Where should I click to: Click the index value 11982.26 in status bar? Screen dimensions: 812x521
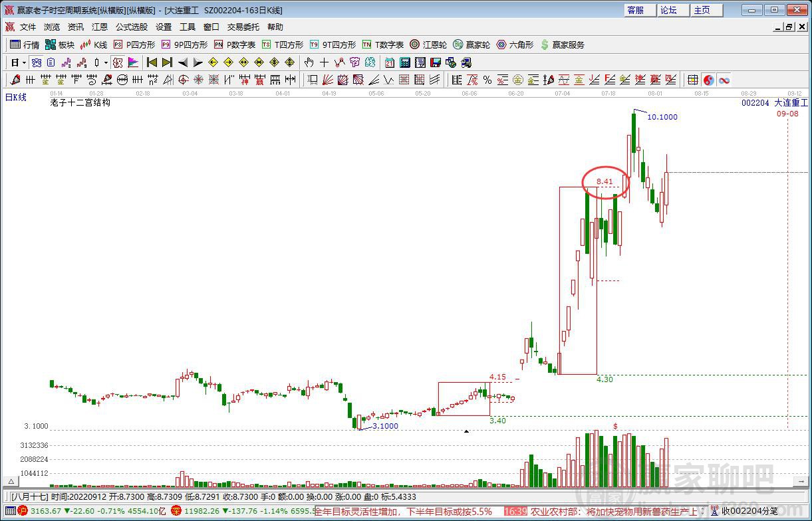pyautogui.click(x=201, y=511)
